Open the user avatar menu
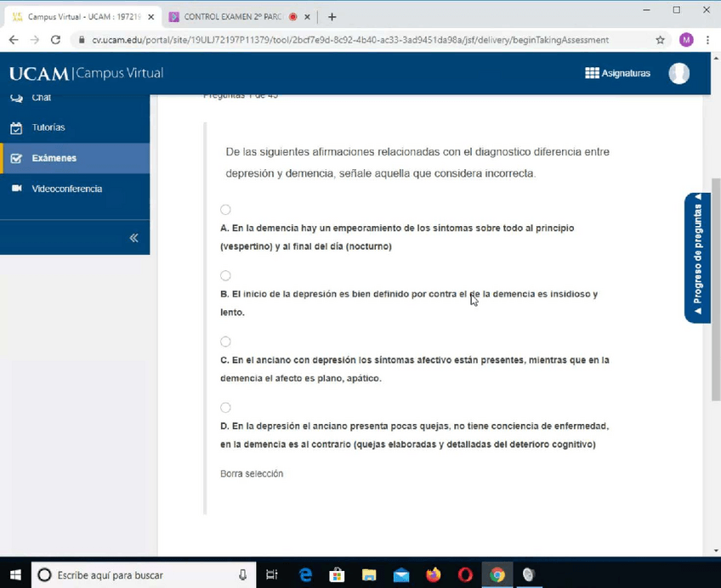This screenshot has height=588, width=721. (x=679, y=73)
